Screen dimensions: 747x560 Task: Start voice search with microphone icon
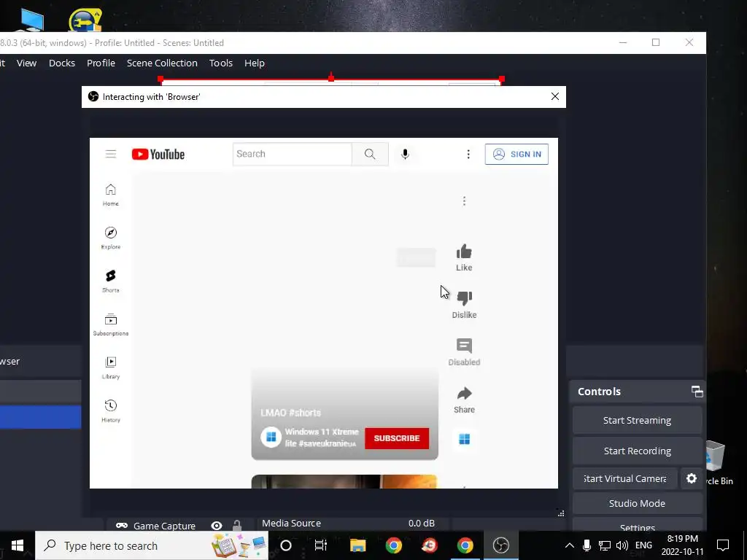coord(405,154)
